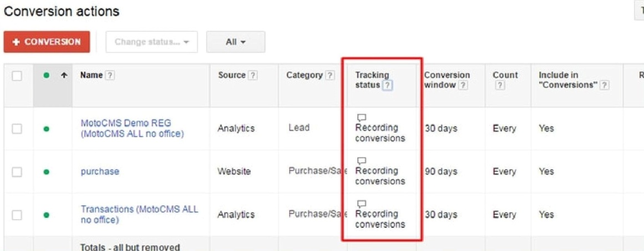Select the purchase row checkbox
644x251 pixels.
[17, 172]
